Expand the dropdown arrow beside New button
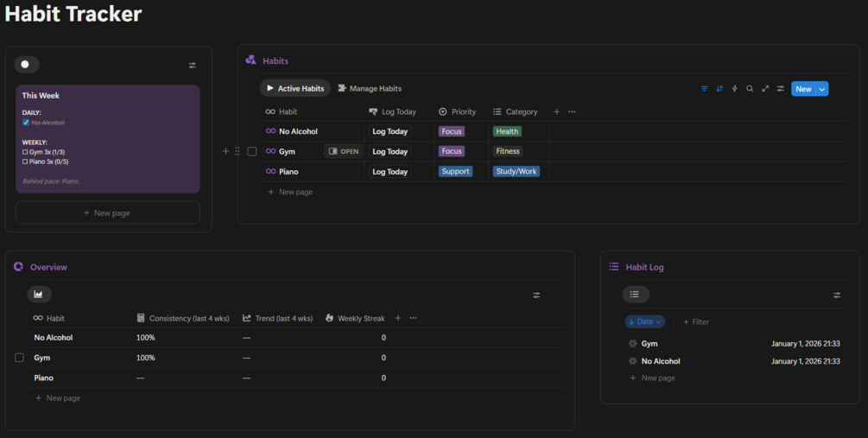 pyautogui.click(x=822, y=89)
